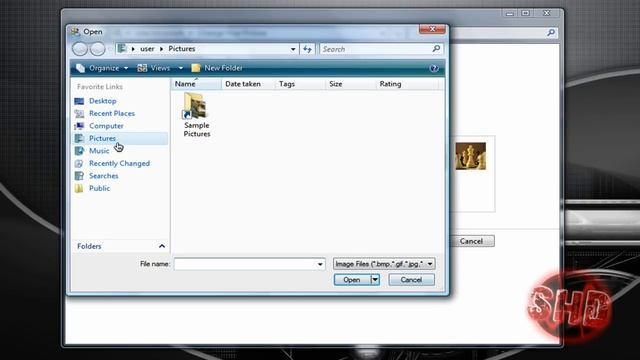Click the search magnifier in Open dialog
The image size is (640, 360).
(436, 49)
